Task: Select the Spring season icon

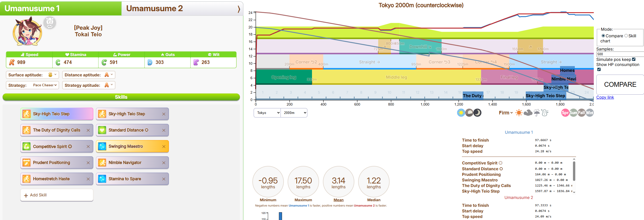Action: pyautogui.click(x=565, y=113)
